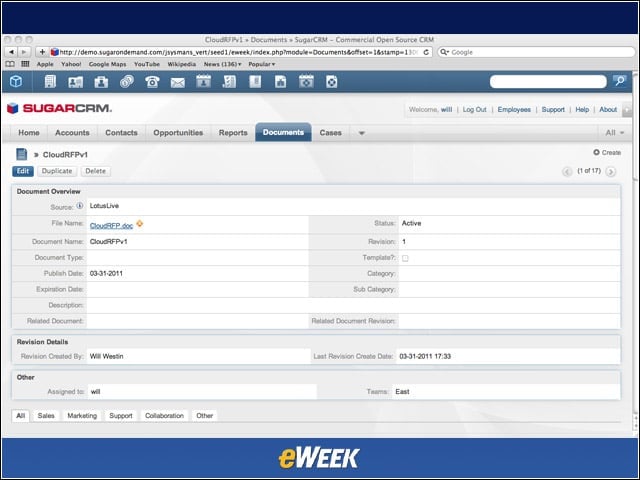Select the Sales subpanel tab
The width and height of the screenshot is (640, 480).
[46, 416]
